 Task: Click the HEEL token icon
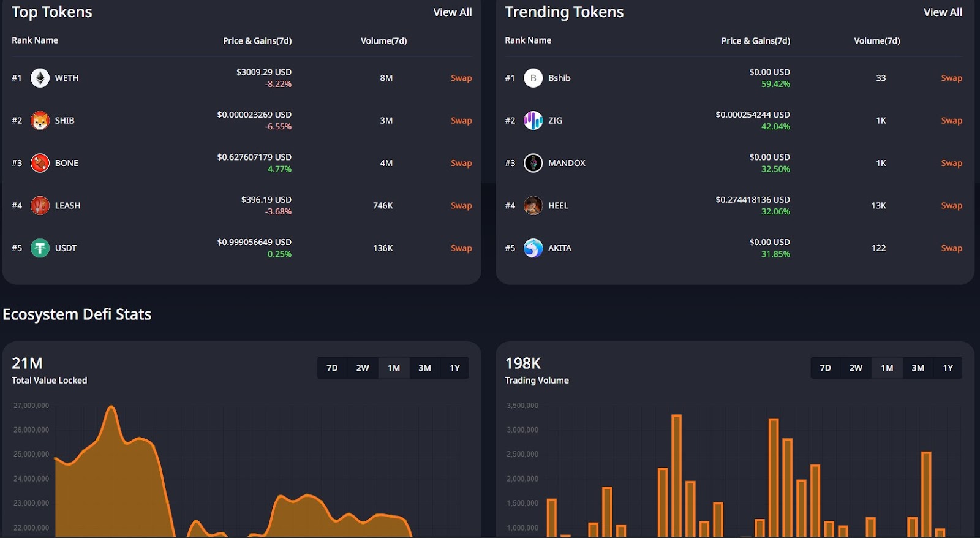pyautogui.click(x=533, y=205)
